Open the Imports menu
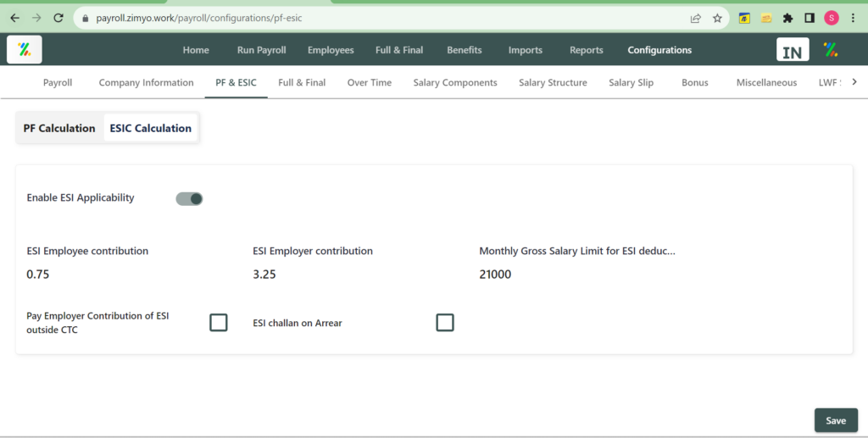 526,50
